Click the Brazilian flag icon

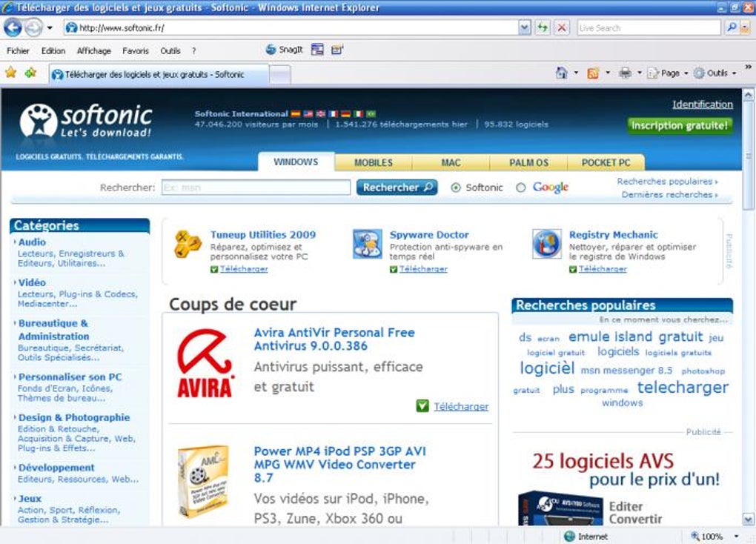[371, 114]
